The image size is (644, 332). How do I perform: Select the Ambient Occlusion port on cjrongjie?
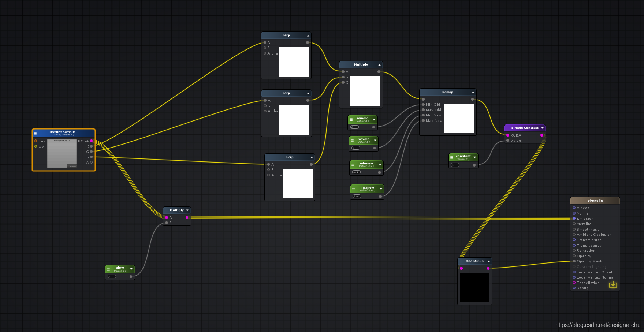(574, 234)
